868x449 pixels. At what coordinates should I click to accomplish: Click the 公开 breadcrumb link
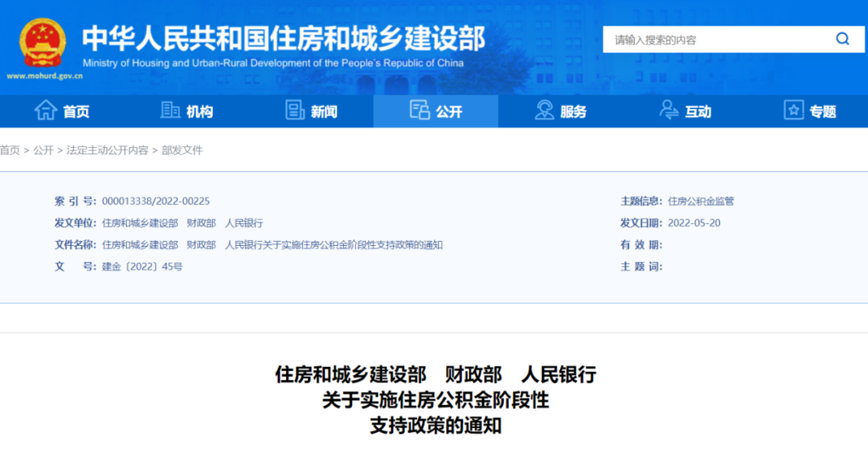(43, 150)
